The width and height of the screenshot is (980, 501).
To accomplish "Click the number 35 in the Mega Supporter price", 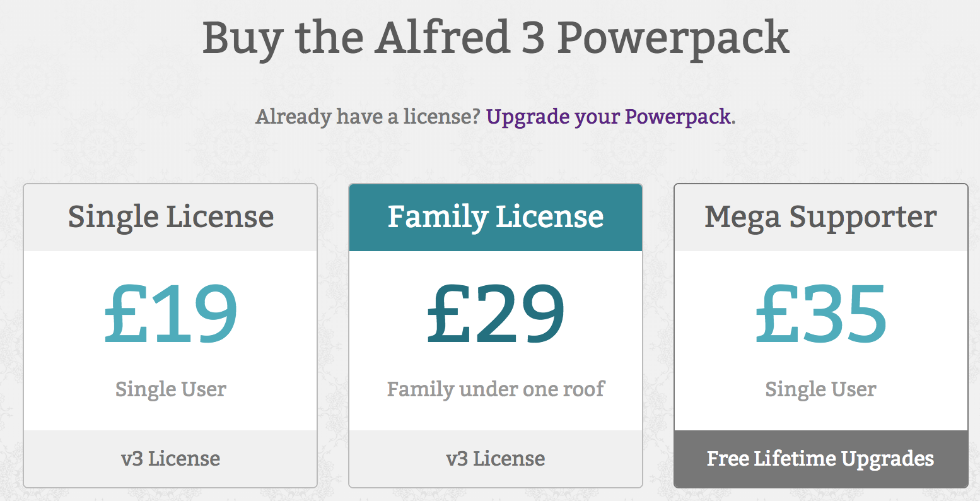I will tap(845, 314).
